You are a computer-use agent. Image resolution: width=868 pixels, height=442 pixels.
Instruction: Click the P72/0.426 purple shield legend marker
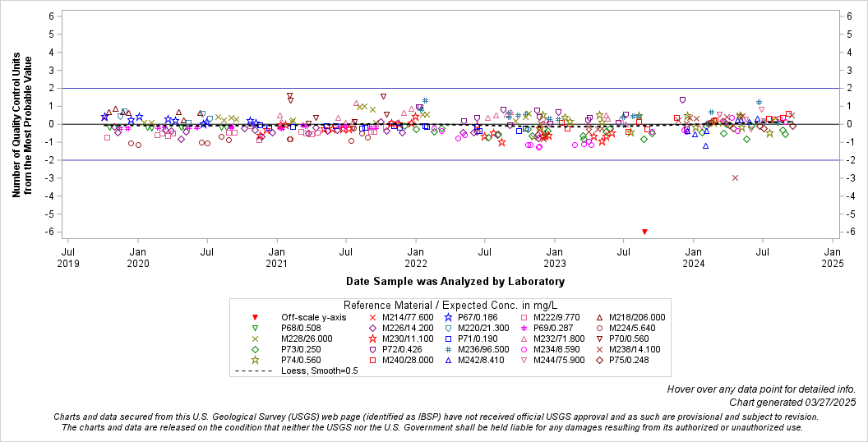372,350
